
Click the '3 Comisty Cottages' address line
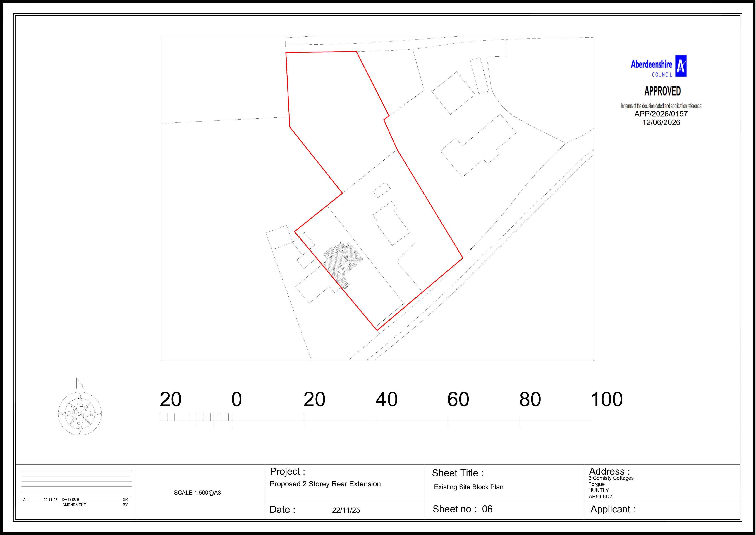click(611, 478)
